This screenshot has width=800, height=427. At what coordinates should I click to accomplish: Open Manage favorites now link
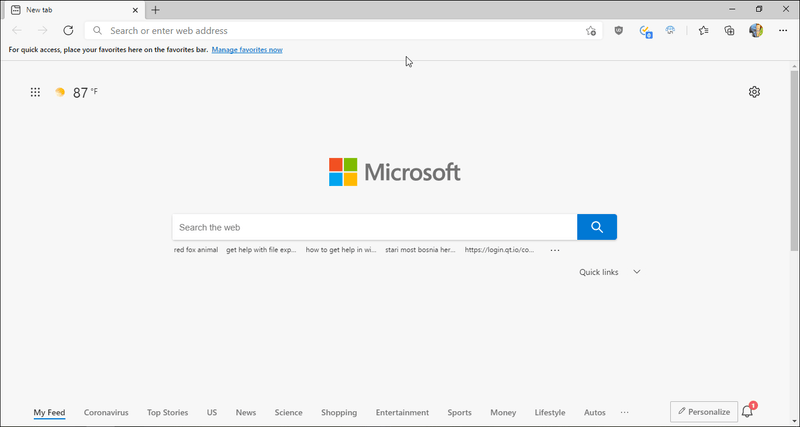tap(247, 49)
